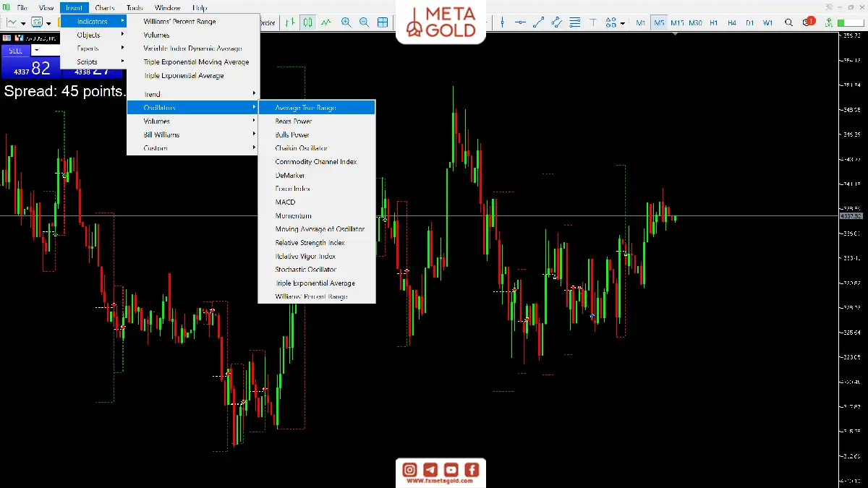Image resolution: width=868 pixels, height=488 pixels.
Task: Select the trendline drawing tool
Action: [x=538, y=22]
